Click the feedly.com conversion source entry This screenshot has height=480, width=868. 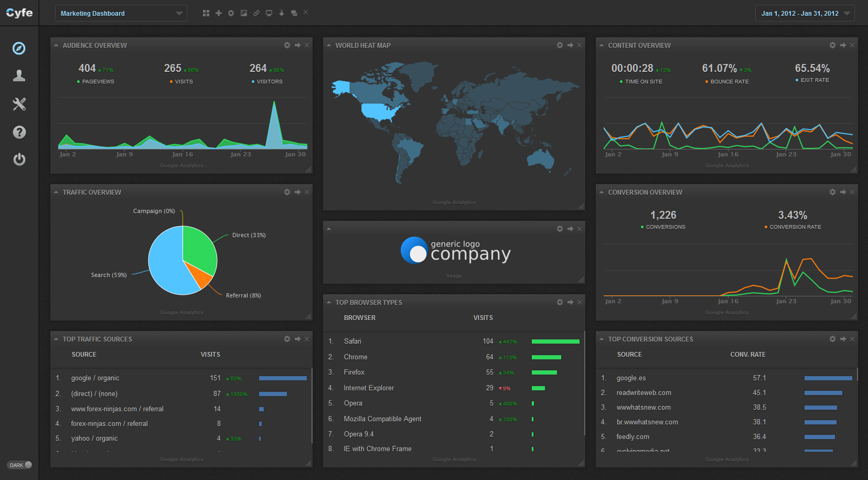[633, 436]
